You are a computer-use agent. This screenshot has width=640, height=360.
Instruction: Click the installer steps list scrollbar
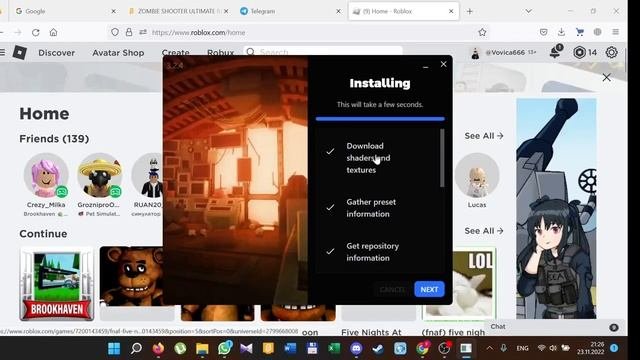(442, 158)
